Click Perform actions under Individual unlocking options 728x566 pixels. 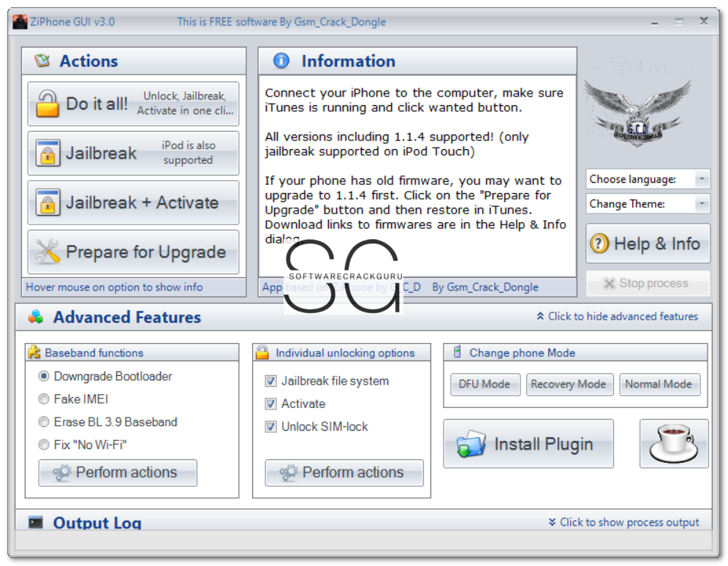[344, 472]
